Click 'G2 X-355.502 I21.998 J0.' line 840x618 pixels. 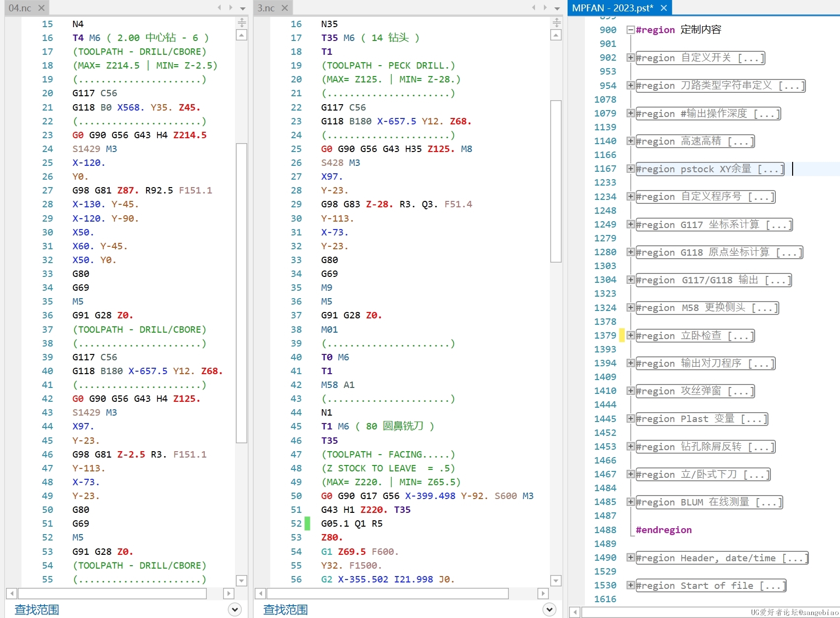coord(388,579)
